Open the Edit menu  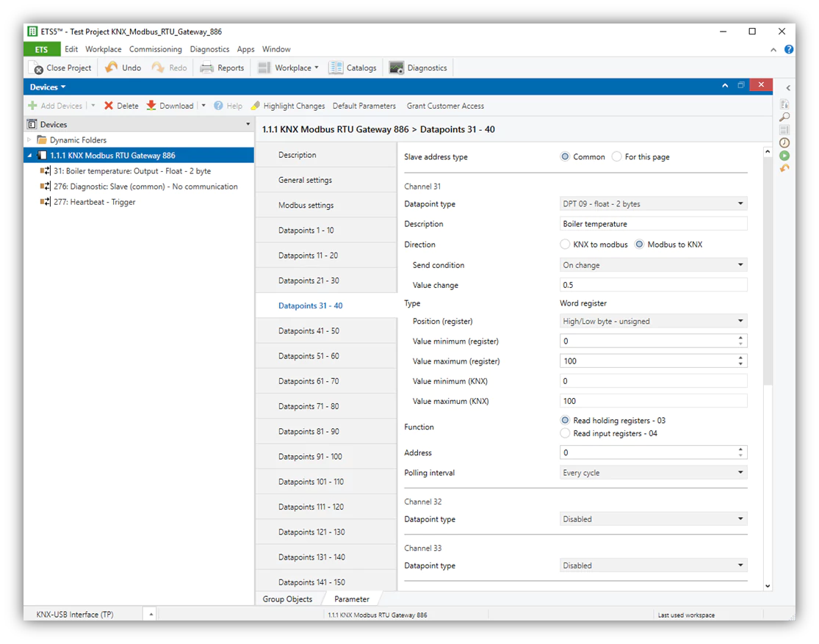[x=71, y=49]
